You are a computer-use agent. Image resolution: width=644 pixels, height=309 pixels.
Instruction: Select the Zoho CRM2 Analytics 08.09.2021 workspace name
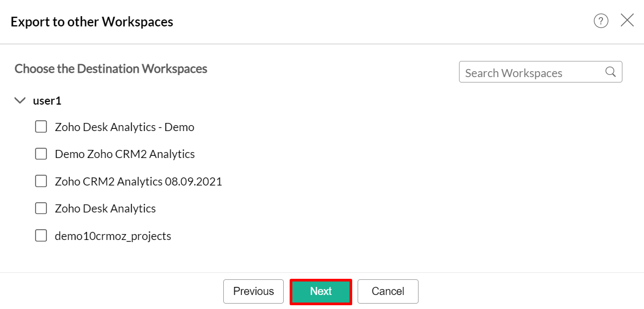(138, 182)
